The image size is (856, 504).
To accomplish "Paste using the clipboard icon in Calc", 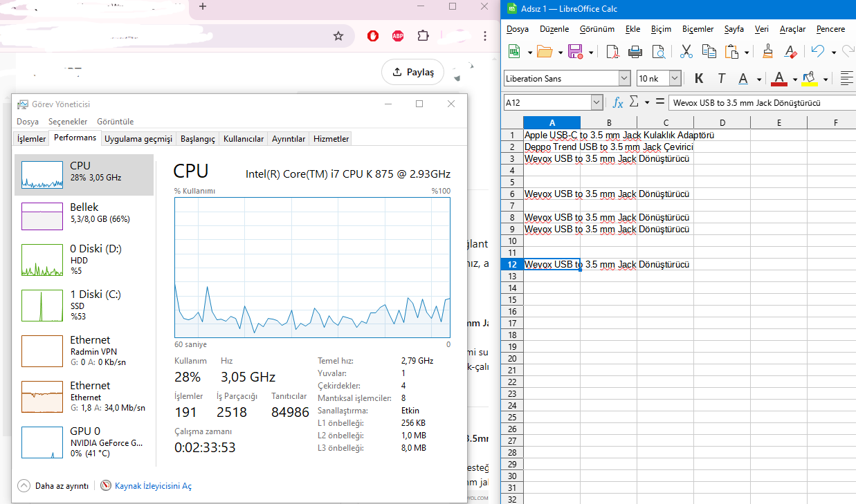I will pyautogui.click(x=732, y=51).
